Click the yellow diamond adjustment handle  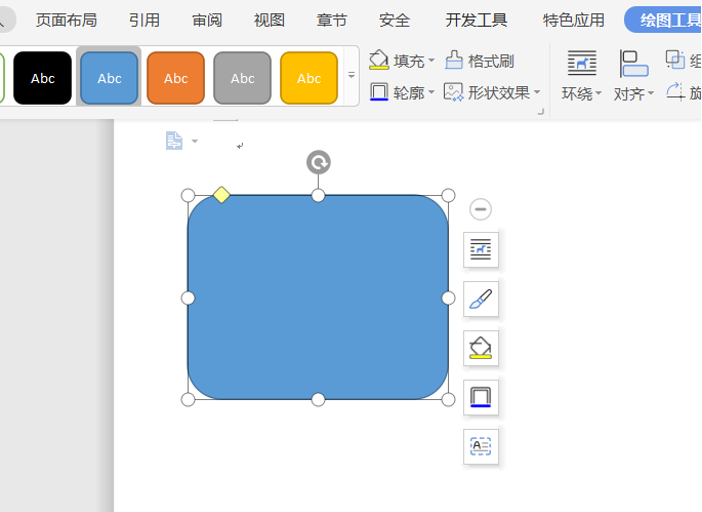pos(222,195)
